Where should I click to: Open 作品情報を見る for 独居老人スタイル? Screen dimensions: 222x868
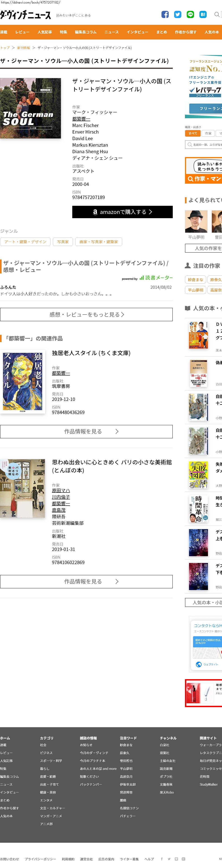click(86, 431)
